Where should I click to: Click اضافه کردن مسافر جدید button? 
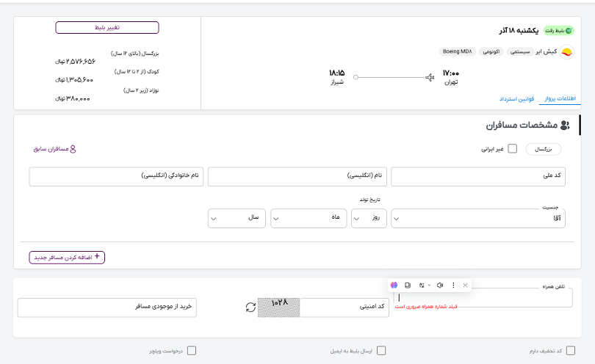coord(67,258)
